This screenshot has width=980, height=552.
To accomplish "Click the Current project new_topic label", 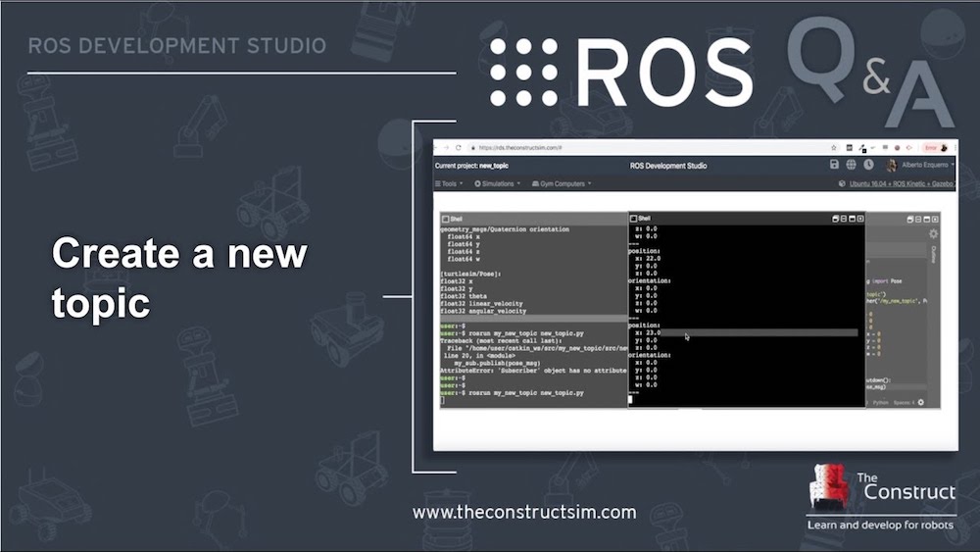I will (471, 166).
